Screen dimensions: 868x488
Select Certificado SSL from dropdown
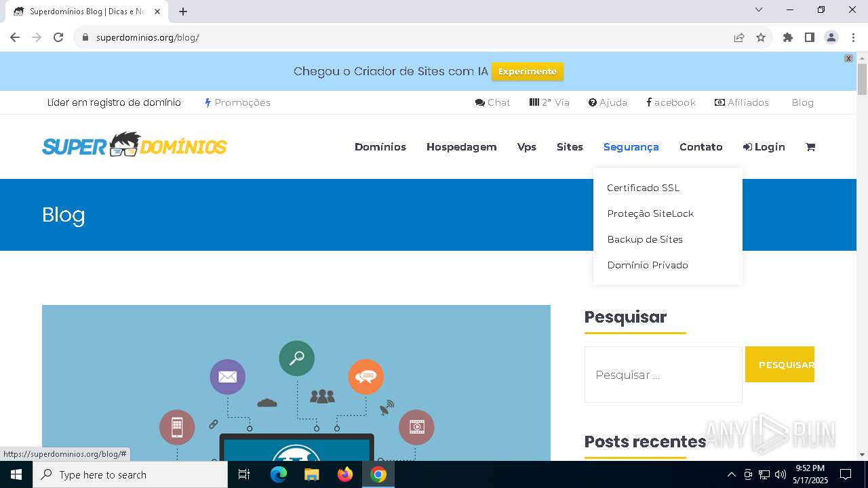click(x=643, y=188)
